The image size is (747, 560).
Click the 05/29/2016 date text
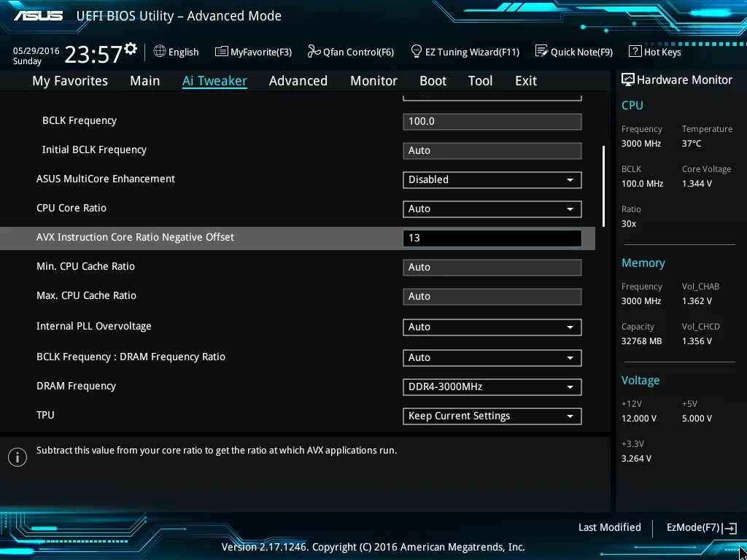36,50
